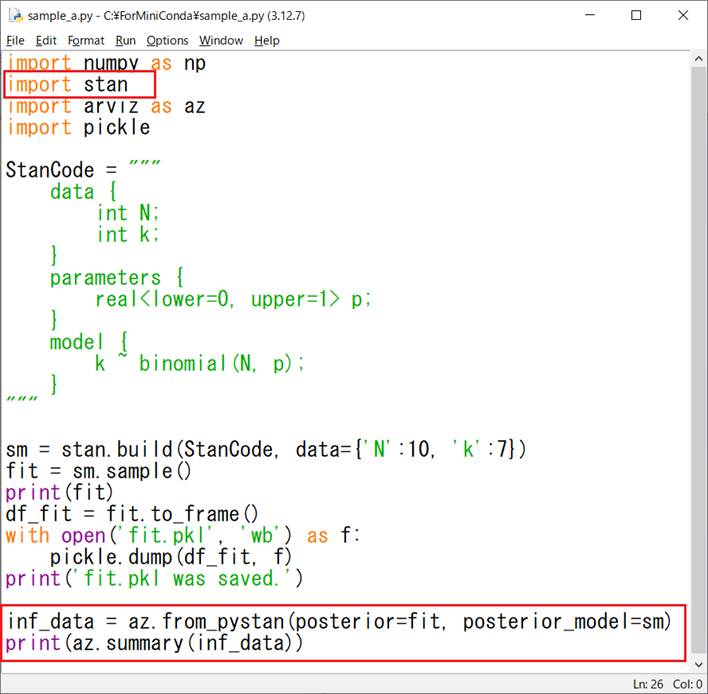Open the Window menu

coord(220,40)
